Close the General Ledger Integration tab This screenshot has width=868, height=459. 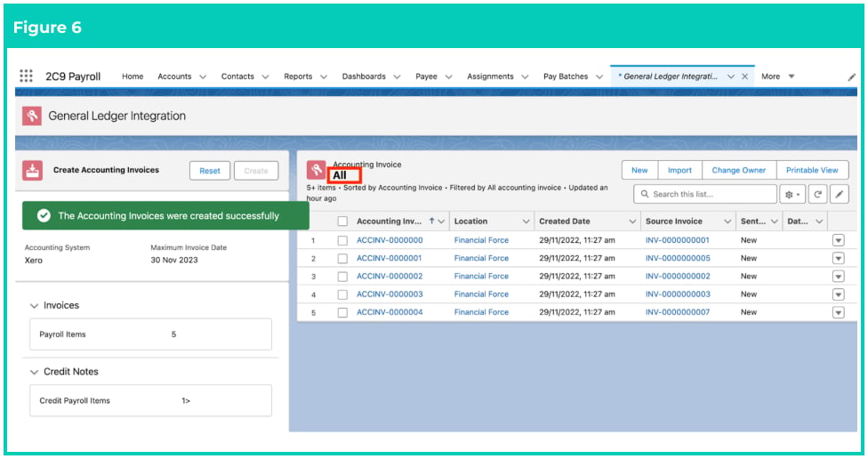[x=744, y=76]
